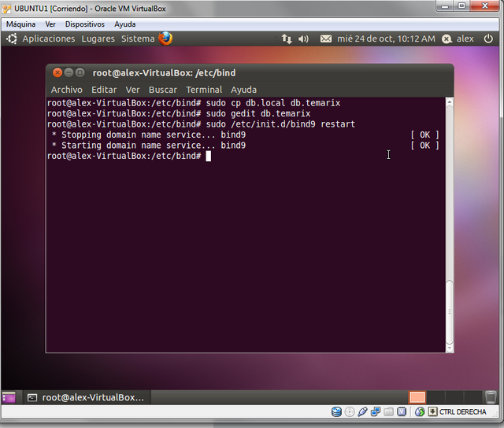Open the shared folders indicator
This screenshot has height=428, width=504.
[388, 411]
